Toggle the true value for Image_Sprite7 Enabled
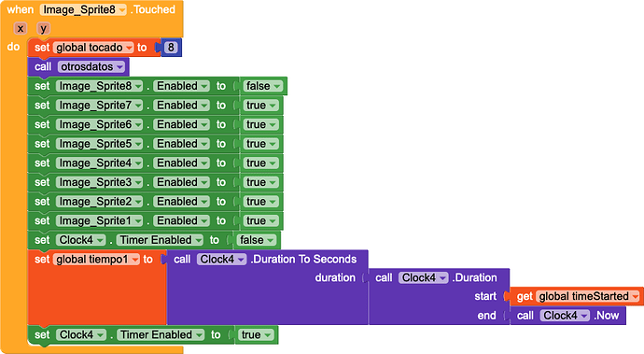This screenshot has width=644, height=354. tap(260, 106)
